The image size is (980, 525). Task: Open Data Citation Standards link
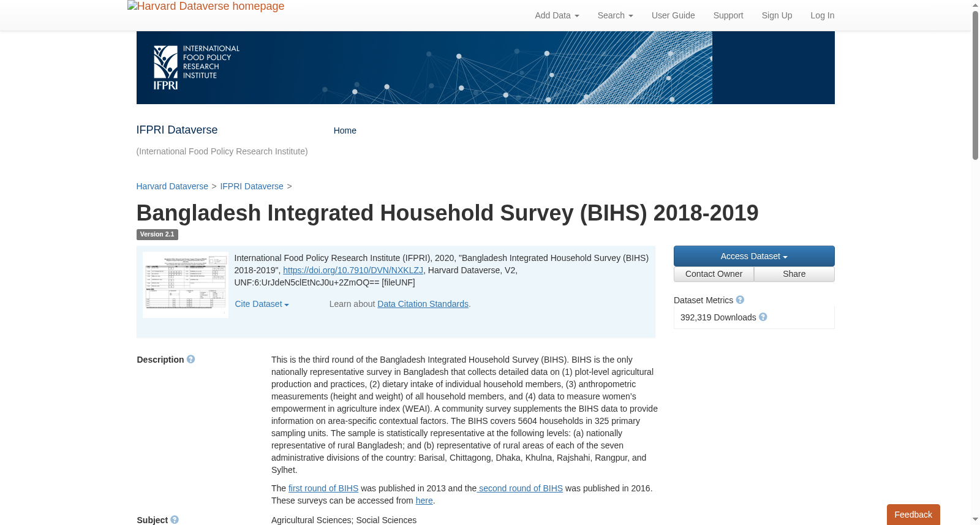423,304
